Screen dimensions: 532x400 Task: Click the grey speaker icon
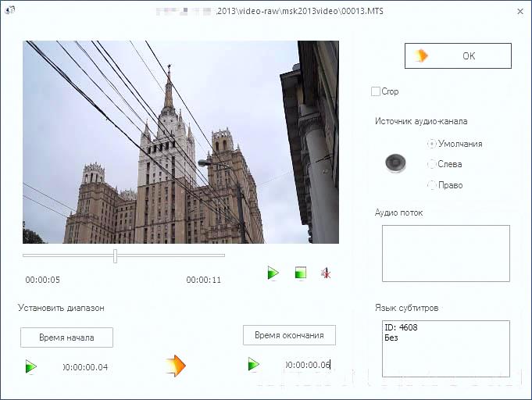click(395, 163)
